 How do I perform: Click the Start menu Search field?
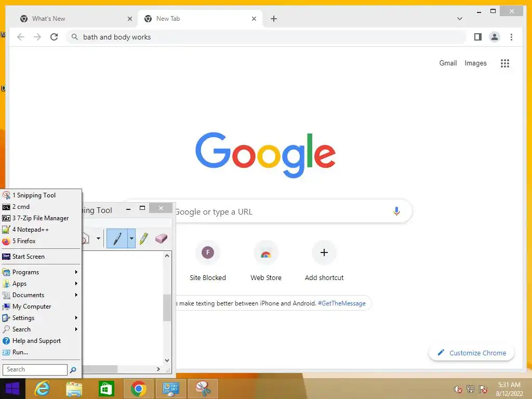35,369
